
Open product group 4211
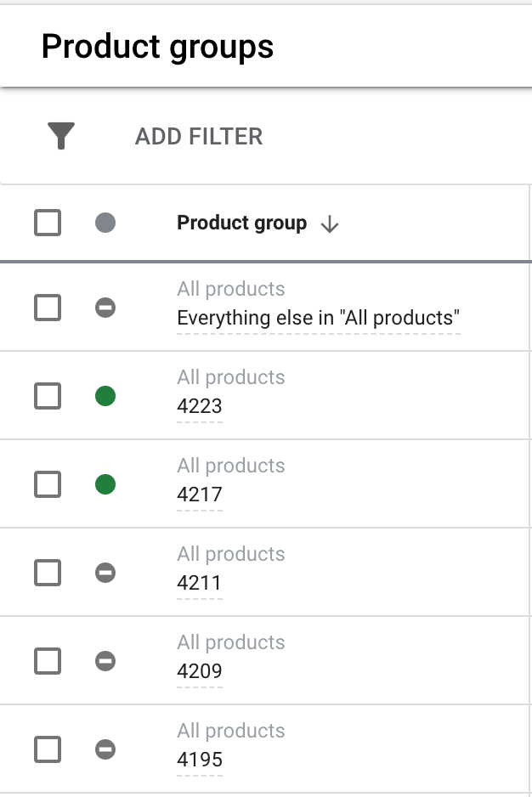click(200, 583)
